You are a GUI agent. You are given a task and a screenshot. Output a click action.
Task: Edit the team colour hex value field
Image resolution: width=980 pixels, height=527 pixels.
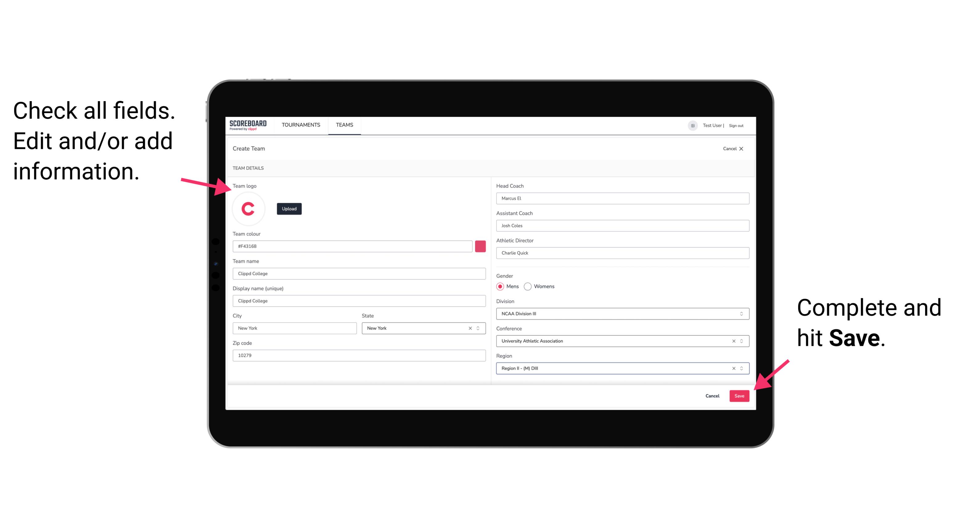coord(352,246)
